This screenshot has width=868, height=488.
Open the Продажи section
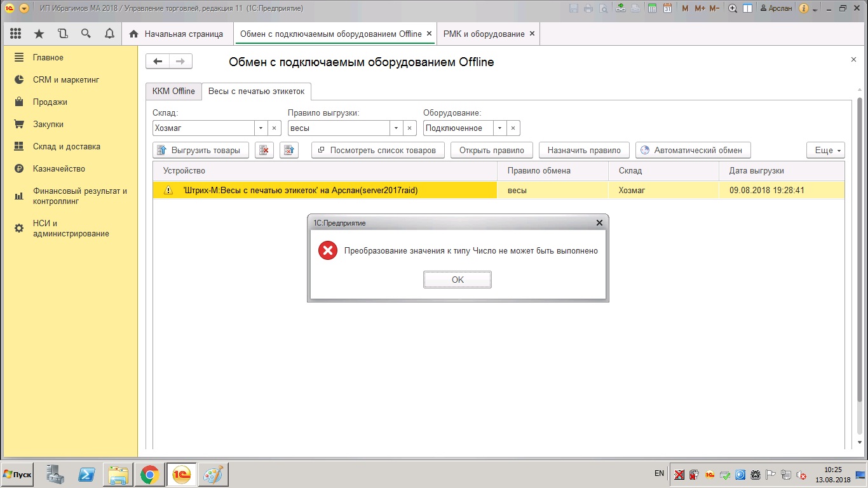[50, 102]
